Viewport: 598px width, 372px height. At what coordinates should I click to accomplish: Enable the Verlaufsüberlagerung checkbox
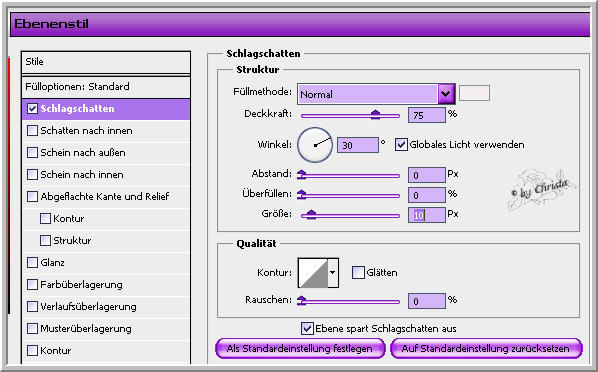point(32,306)
